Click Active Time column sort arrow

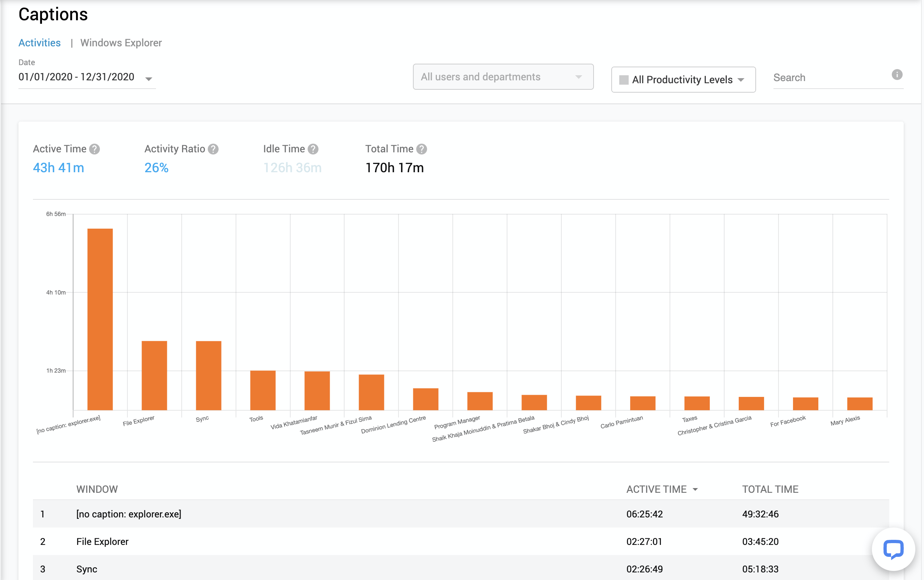coord(695,490)
